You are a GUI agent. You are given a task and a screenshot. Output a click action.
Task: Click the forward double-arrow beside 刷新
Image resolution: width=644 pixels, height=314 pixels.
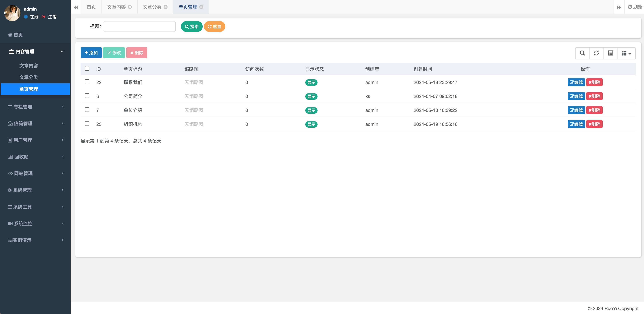(619, 7)
